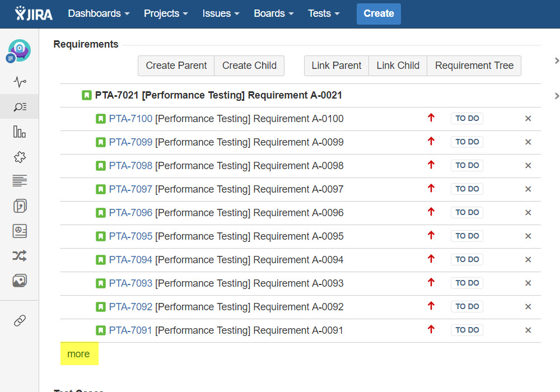Image resolution: width=560 pixels, height=392 pixels.
Task: Open the PTA-7098 issue link
Action: (x=130, y=166)
